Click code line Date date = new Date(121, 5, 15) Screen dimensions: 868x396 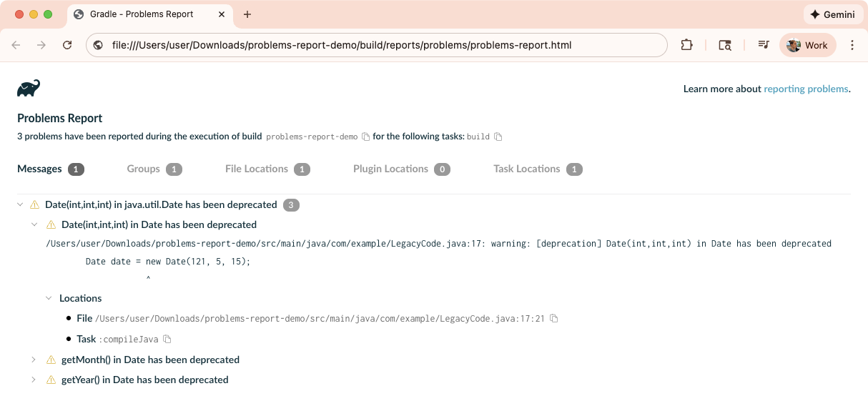(168, 262)
